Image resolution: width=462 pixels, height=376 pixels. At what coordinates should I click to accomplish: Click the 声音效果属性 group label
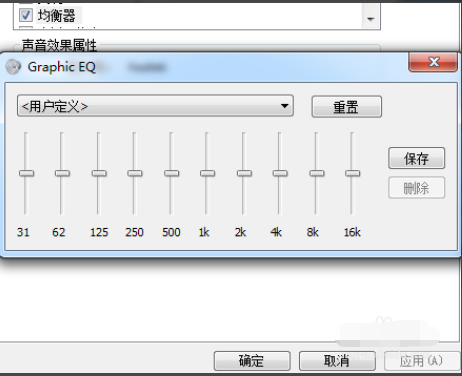point(59,45)
